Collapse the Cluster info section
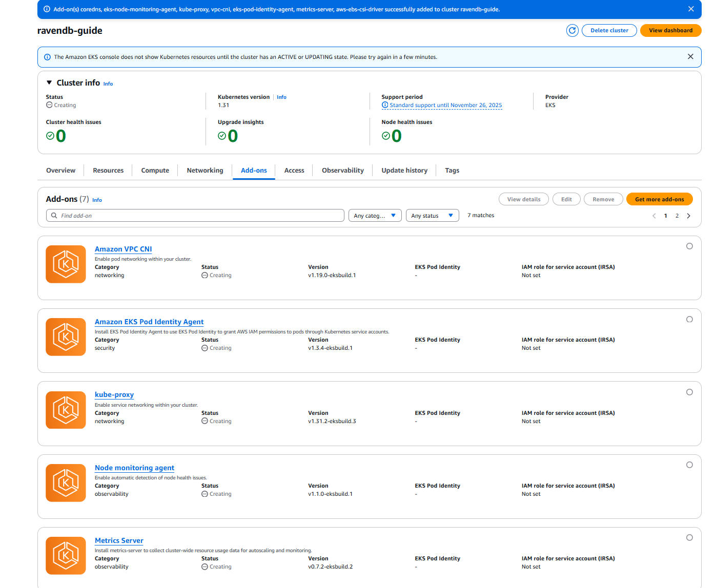 [49, 82]
